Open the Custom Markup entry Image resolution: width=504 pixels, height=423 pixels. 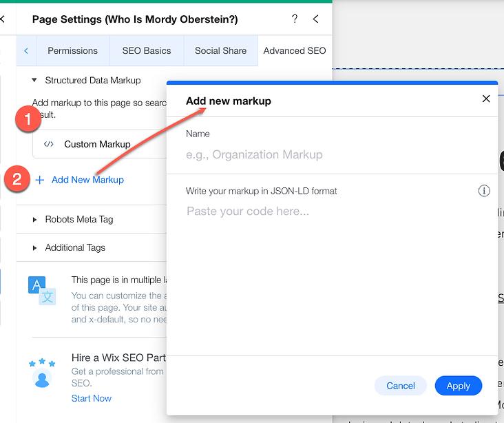click(x=100, y=144)
